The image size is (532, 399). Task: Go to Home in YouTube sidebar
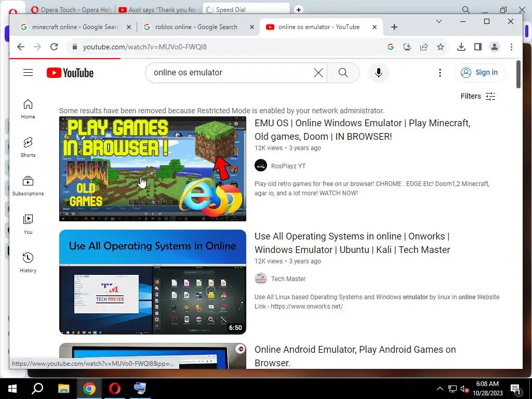tap(28, 109)
